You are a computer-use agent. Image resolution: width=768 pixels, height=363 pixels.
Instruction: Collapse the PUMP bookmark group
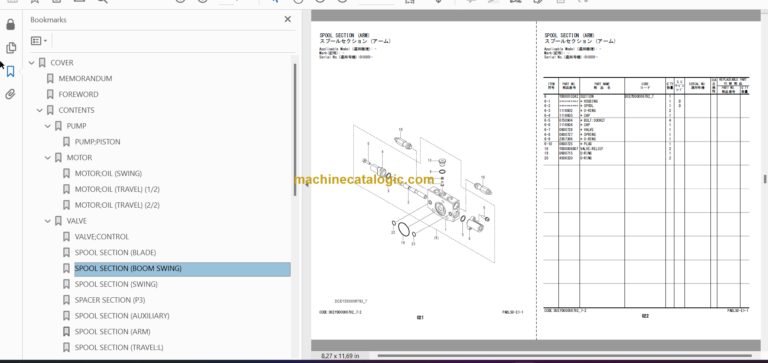(x=48, y=126)
